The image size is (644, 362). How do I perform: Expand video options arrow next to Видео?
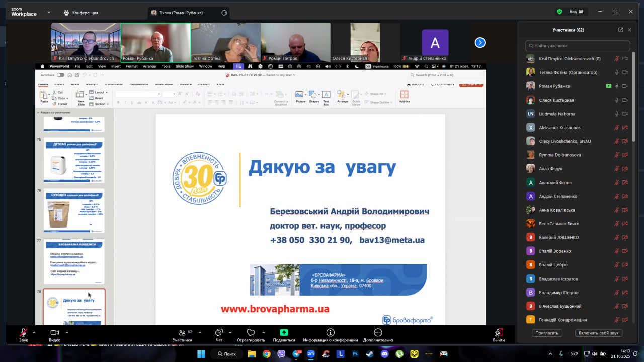click(67, 332)
